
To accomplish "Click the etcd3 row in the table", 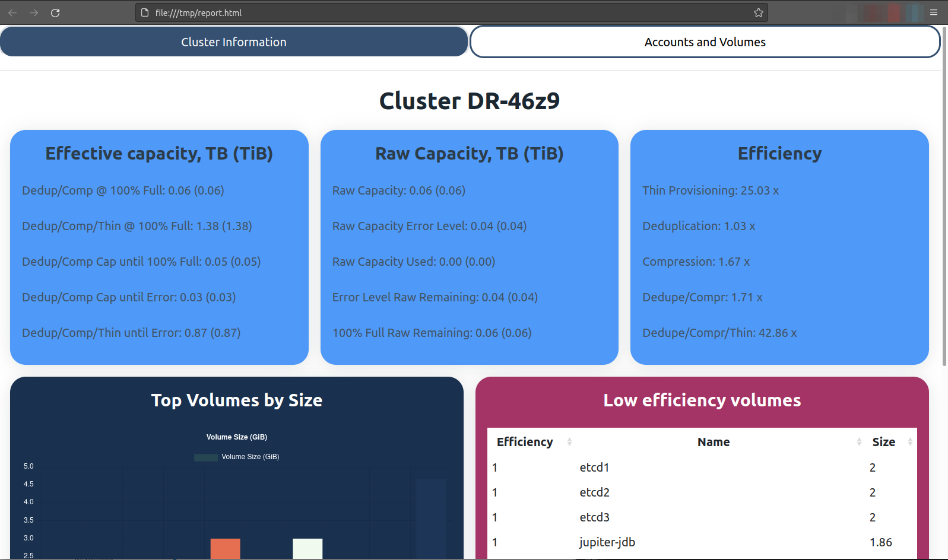I will coord(594,517).
